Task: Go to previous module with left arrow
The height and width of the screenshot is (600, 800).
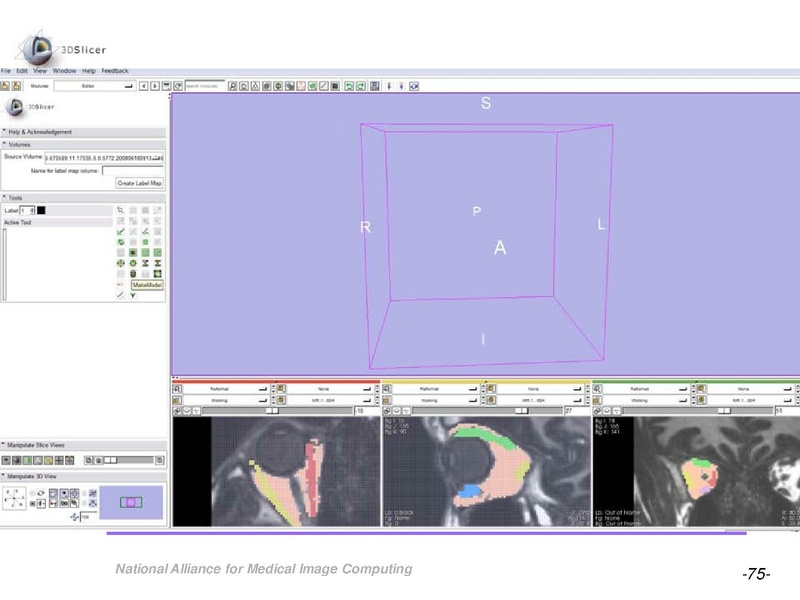Action: click(x=144, y=86)
